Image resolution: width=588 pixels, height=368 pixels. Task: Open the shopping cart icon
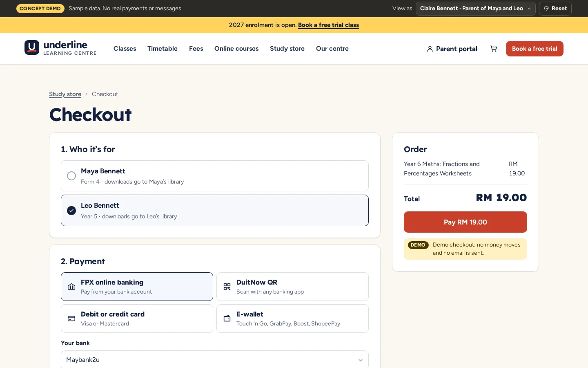pos(494,49)
